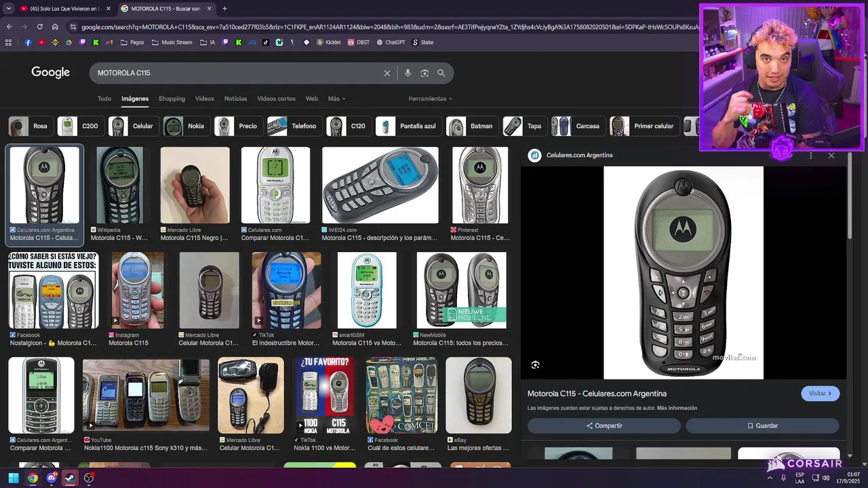Screen dimensions: 868x488
Task: Switch to the Web results tab
Action: tap(312, 99)
